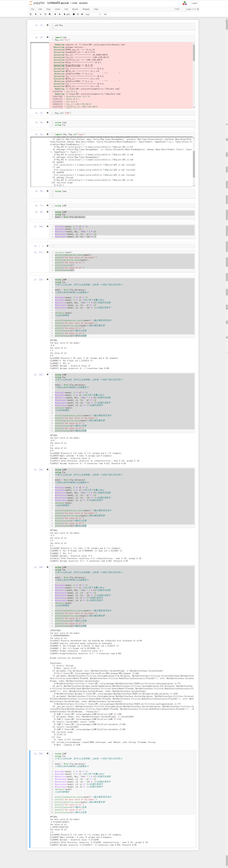Cut selected cells with the scissors icon
Screen dimensions: 228x868
(x=41, y=14)
